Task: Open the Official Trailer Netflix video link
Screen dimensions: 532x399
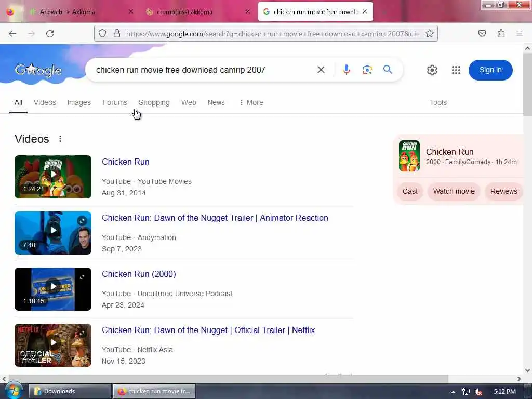Action: (x=208, y=330)
